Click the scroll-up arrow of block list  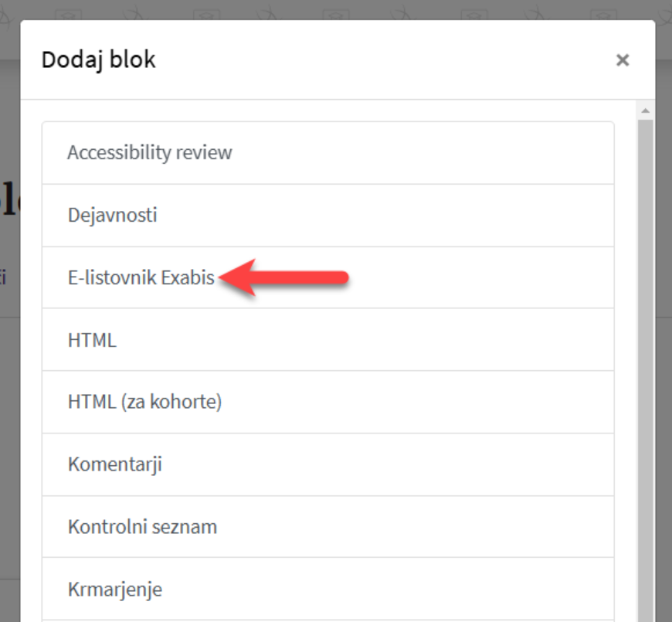[646, 111]
